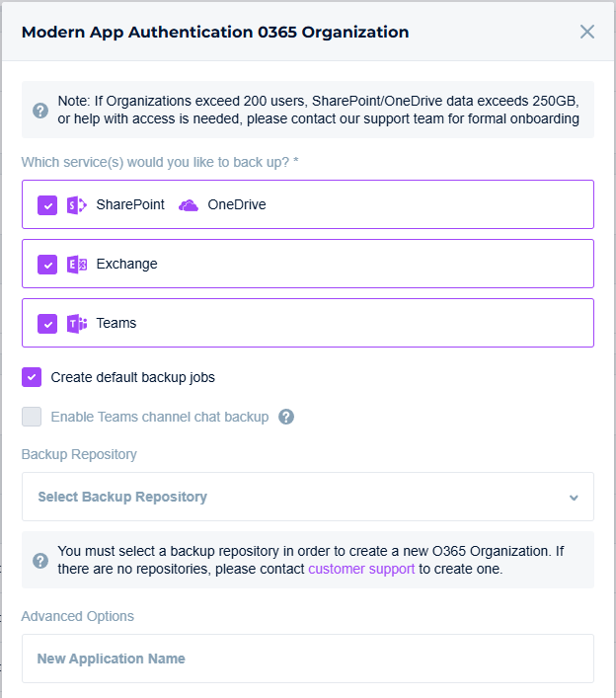
Task: Click the OneDrive service label
Action: (x=237, y=205)
